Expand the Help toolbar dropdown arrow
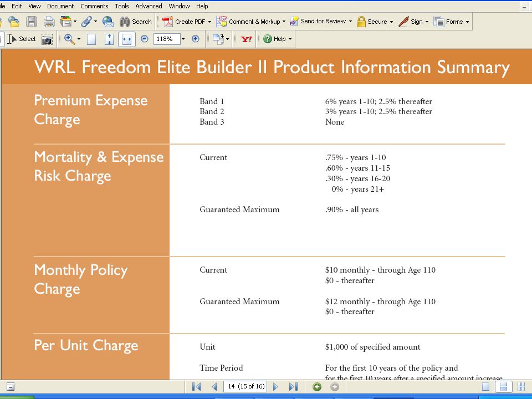 pyautogui.click(x=290, y=39)
